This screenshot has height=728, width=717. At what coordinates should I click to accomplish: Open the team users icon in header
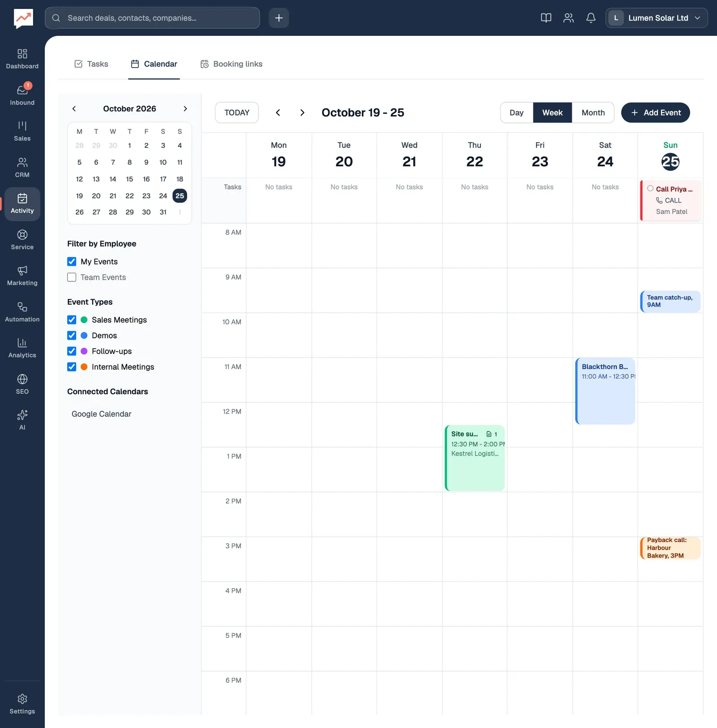(568, 18)
